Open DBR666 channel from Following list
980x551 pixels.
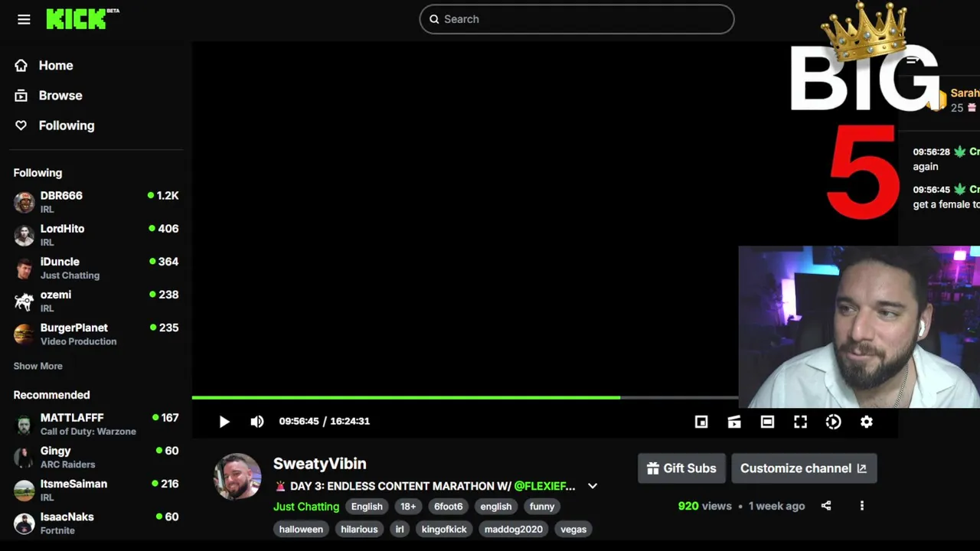click(x=96, y=202)
